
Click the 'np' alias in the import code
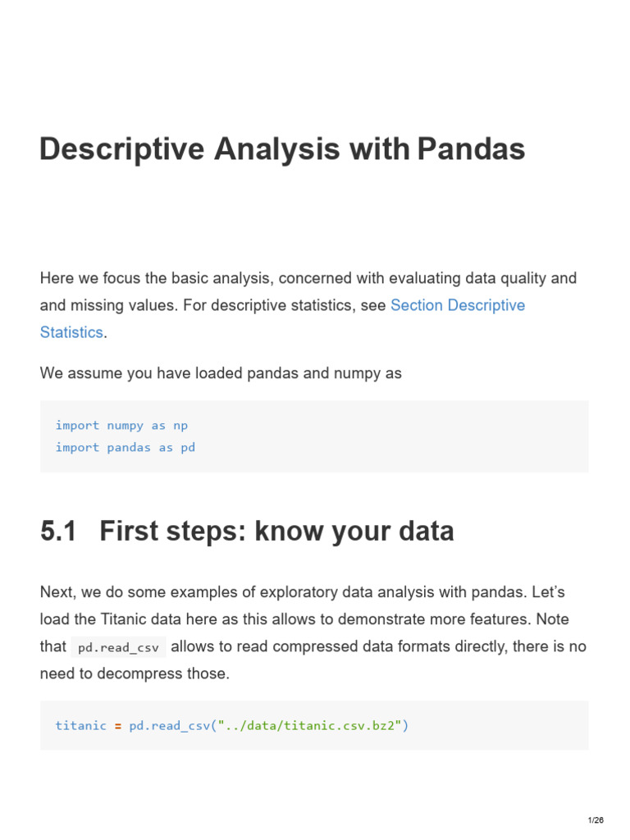point(180,425)
